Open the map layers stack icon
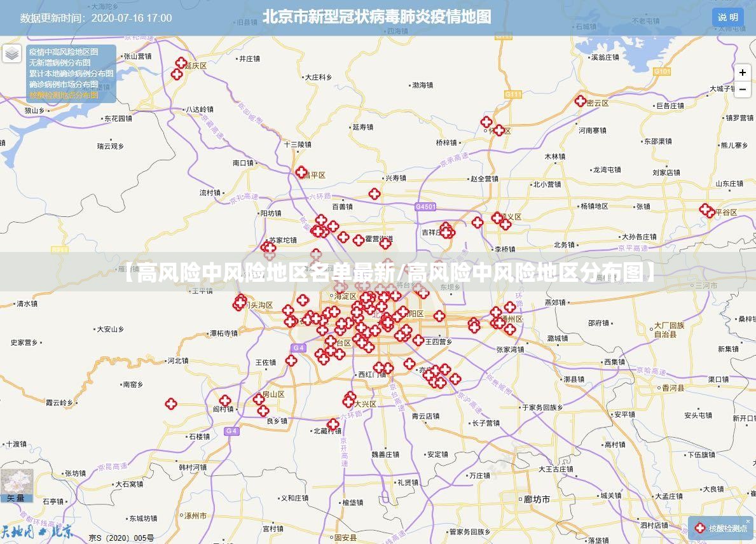 pos(11,53)
